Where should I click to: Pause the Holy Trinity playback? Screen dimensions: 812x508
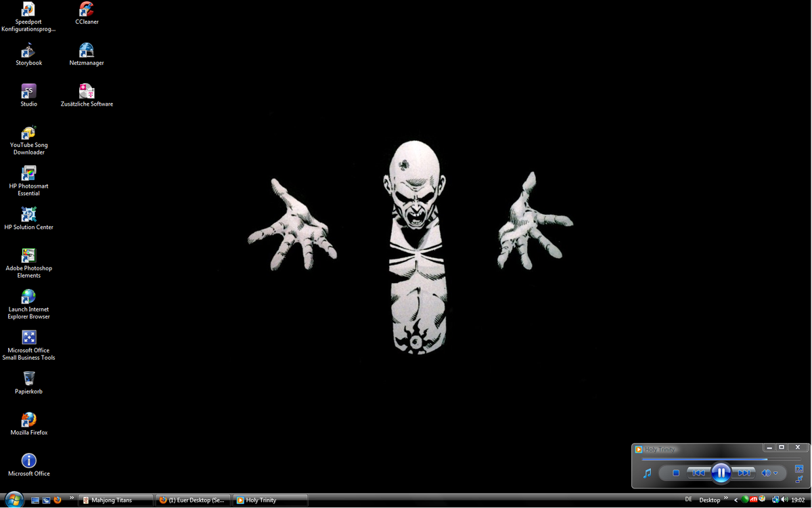pyautogui.click(x=721, y=473)
